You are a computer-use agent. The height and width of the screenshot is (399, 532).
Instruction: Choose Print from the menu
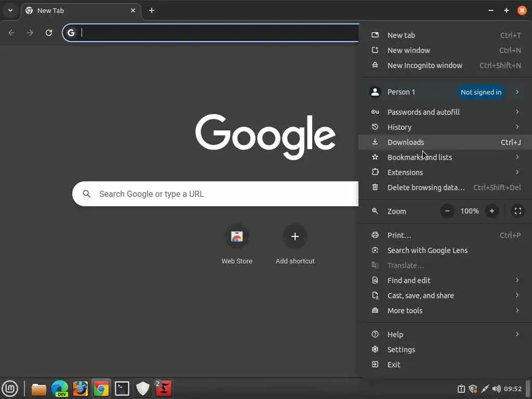coord(445,235)
